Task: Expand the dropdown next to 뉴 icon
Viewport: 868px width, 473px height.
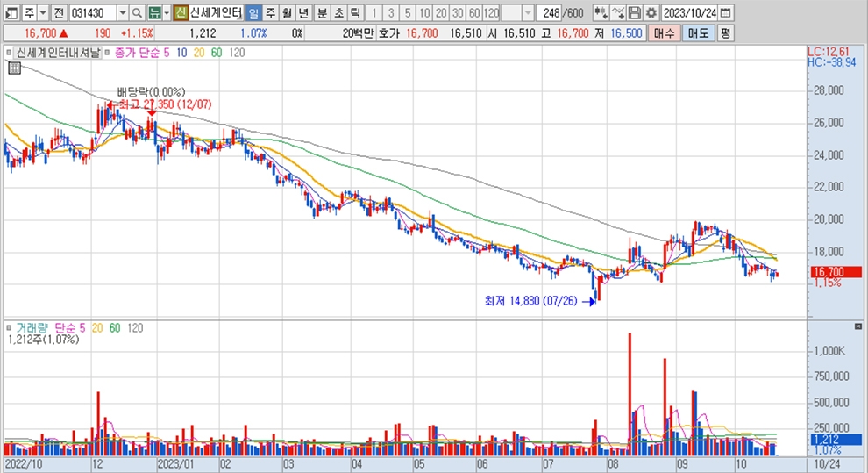Action: [x=167, y=13]
